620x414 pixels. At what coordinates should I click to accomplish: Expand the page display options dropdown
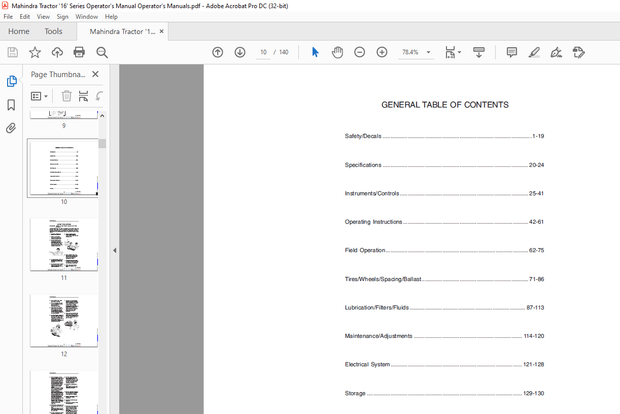(459, 52)
